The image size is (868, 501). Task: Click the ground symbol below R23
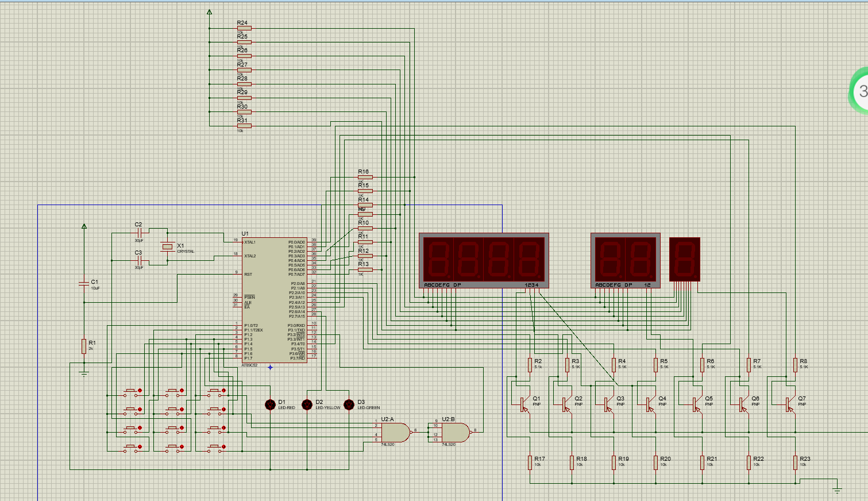point(837,491)
